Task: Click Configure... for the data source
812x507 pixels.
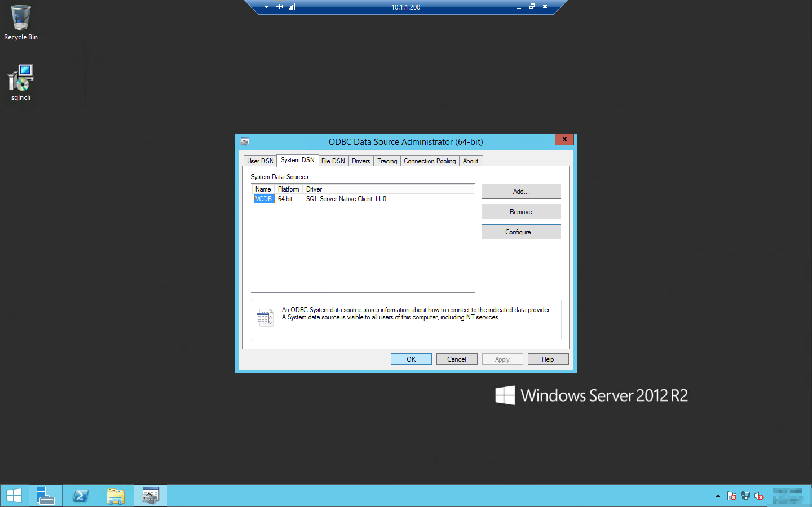Action: point(521,232)
